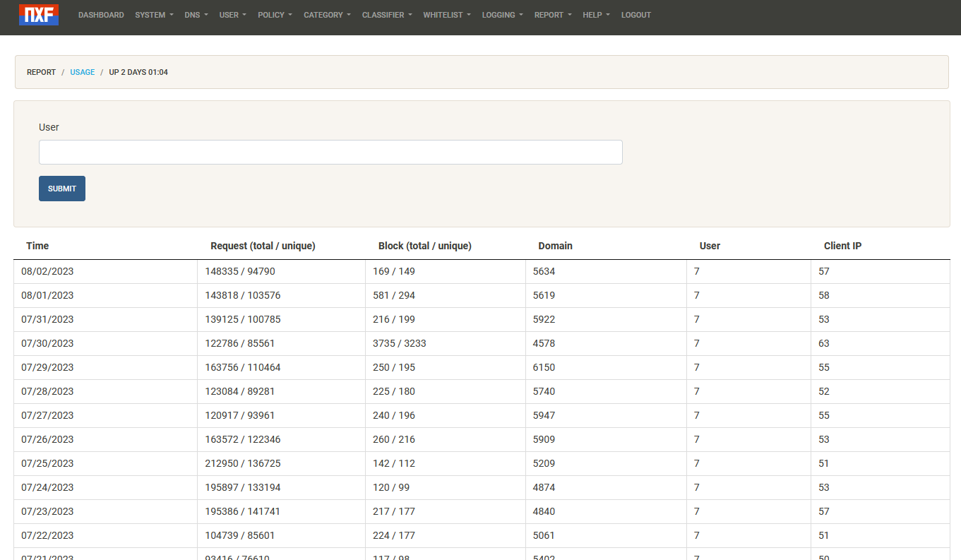Expand the Classifier dropdown menu
Screen dimensions: 961x560
[x=387, y=15]
